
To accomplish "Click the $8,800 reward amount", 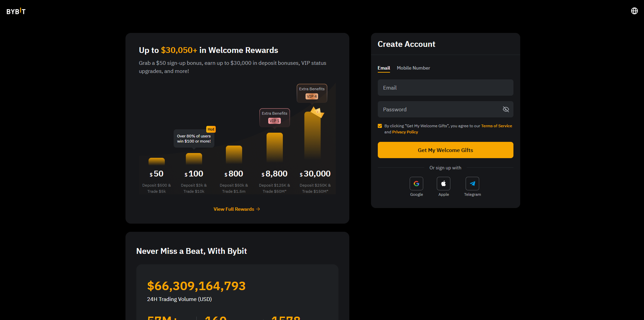I will (x=274, y=174).
